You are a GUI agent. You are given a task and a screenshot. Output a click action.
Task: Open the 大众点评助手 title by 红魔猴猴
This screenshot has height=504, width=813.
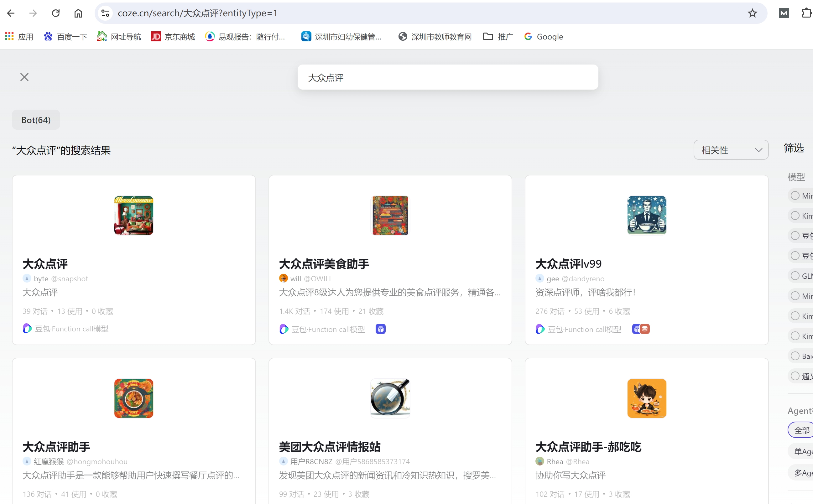(x=56, y=447)
